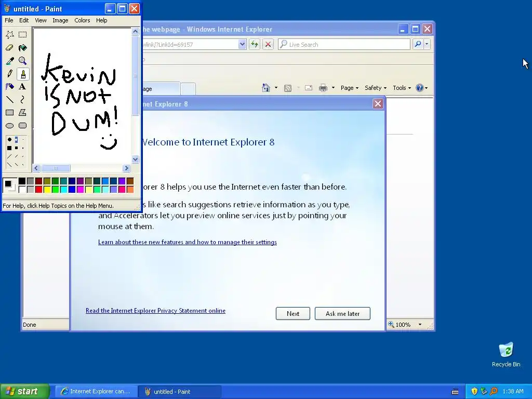The image size is (532, 399).
Task: Open the Tools dropdown menu in IE
Action: (402, 88)
